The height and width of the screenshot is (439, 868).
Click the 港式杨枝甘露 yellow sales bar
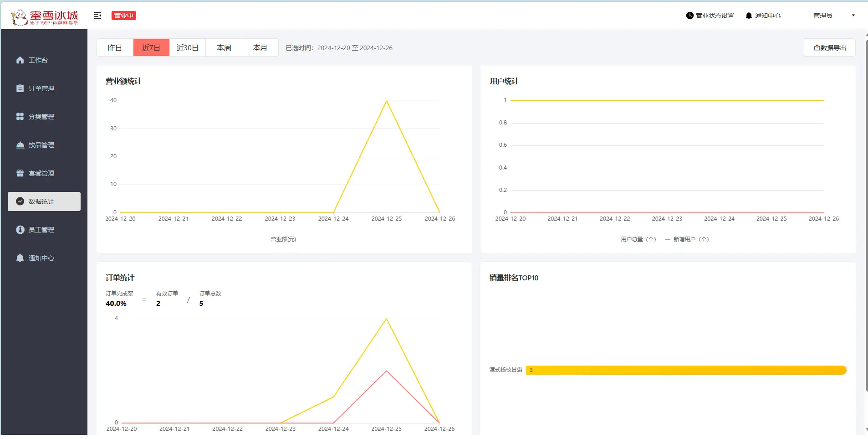[685, 370]
